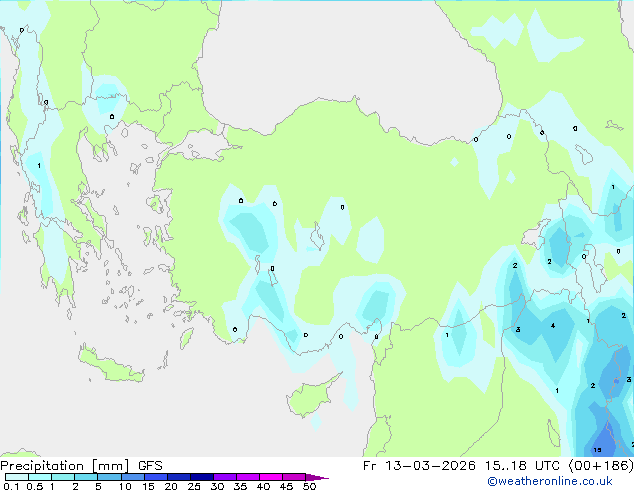Click the '15..18 UTC' time label
This screenshot has height=490, width=634.
522,466
